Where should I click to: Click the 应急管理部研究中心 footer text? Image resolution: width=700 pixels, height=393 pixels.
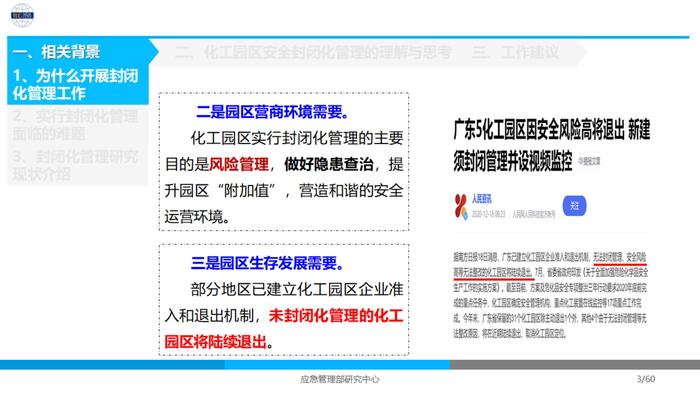tap(339, 379)
